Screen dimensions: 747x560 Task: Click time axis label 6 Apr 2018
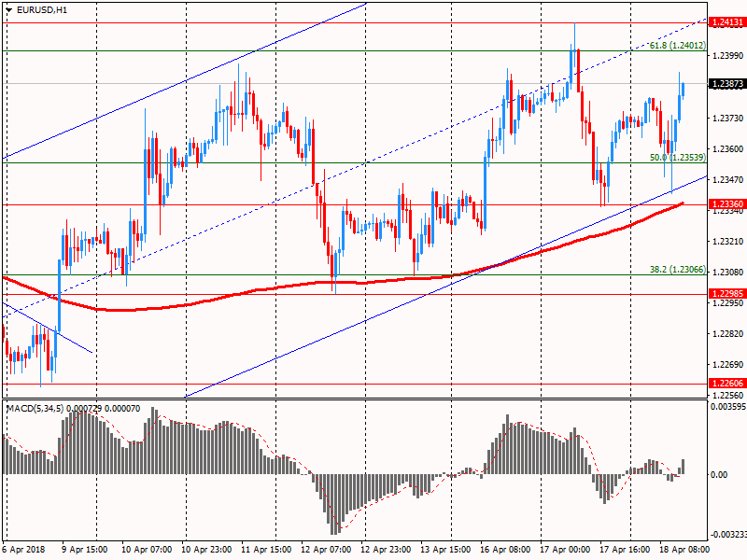click(23, 550)
